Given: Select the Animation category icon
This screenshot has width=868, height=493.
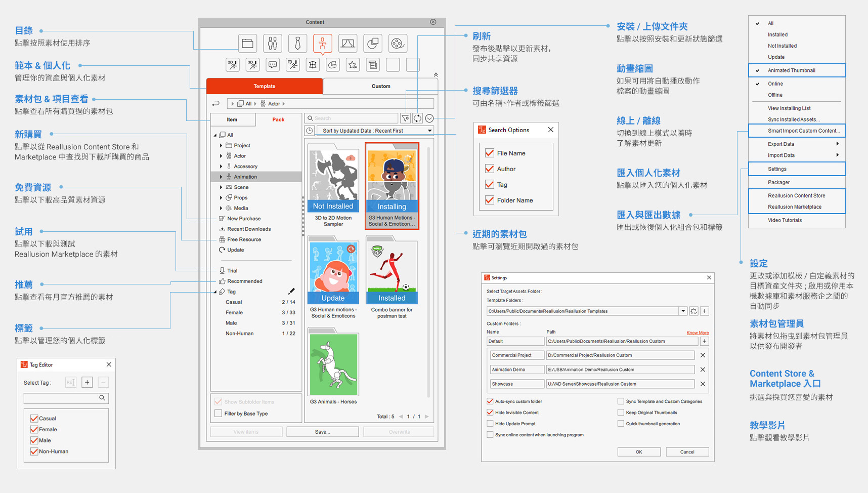Looking at the screenshot, I should tap(322, 44).
